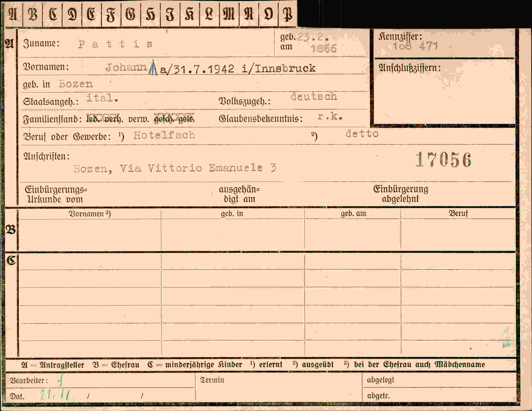Click the 'Bearbeiter:' label

point(29,380)
